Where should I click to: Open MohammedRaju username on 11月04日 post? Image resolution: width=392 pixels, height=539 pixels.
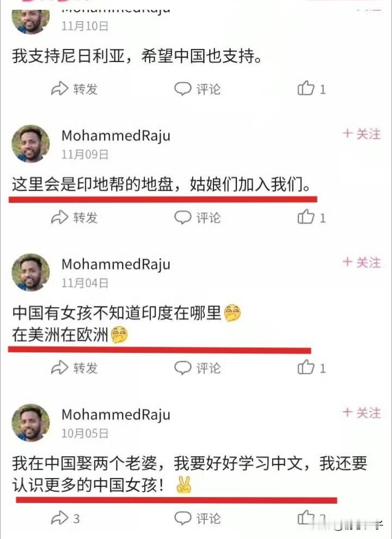[x=116, y=265]
